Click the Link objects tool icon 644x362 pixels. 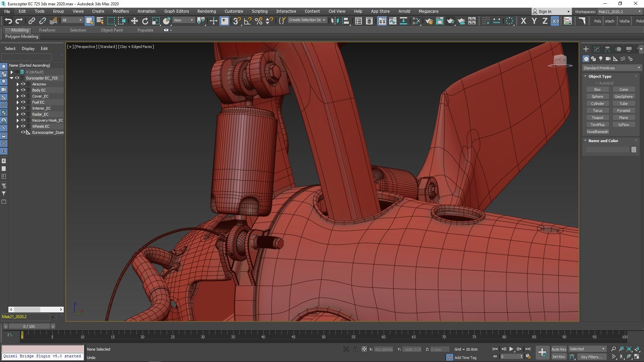32,21
